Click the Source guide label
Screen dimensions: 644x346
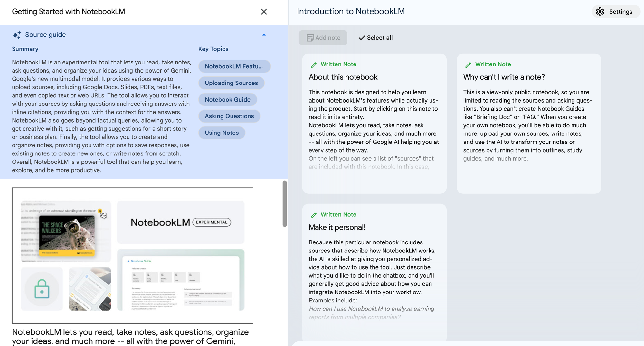[x=45, y=35]
